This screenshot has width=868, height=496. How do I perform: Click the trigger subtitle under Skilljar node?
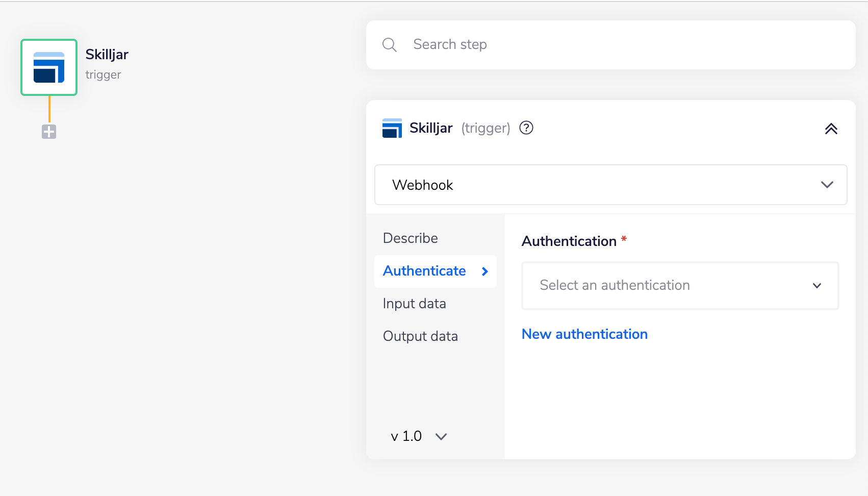click(103, 75)
